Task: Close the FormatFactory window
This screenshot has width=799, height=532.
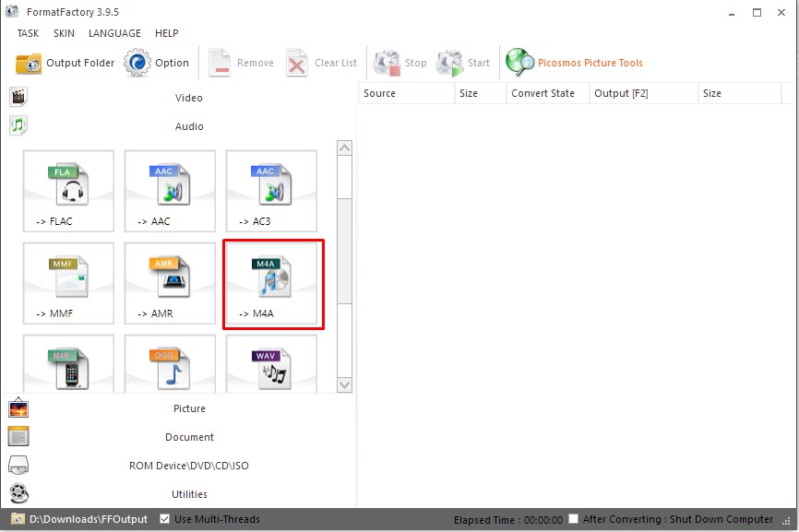Action: tap(781, 13)
